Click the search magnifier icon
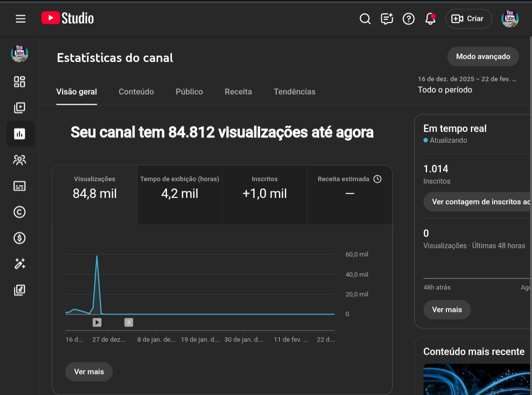The width and height of the screenshot is (532, 395). point(365,19)
